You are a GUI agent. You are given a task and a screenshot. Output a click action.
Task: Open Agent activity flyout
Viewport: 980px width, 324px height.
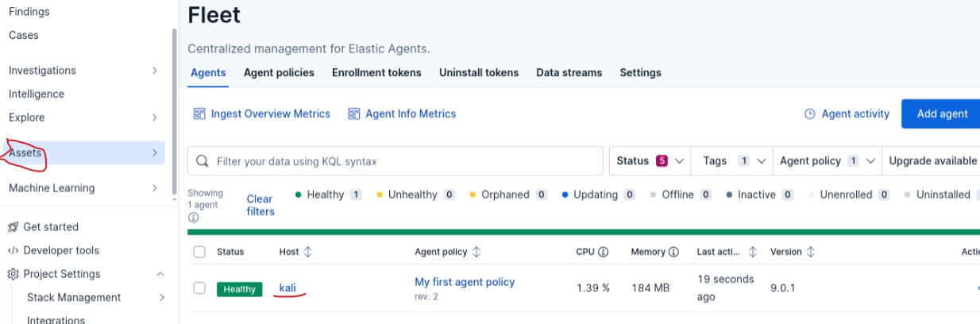click(x=847, y=114)
